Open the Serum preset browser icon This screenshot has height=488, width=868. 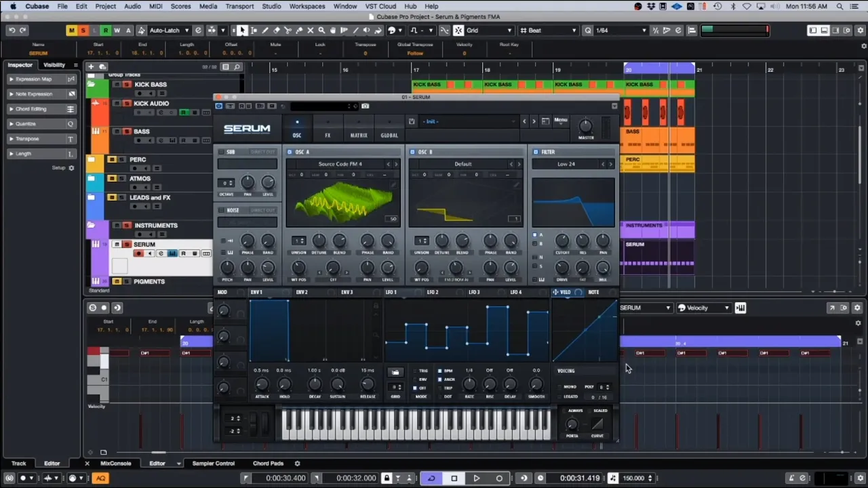tap(545, 121)
